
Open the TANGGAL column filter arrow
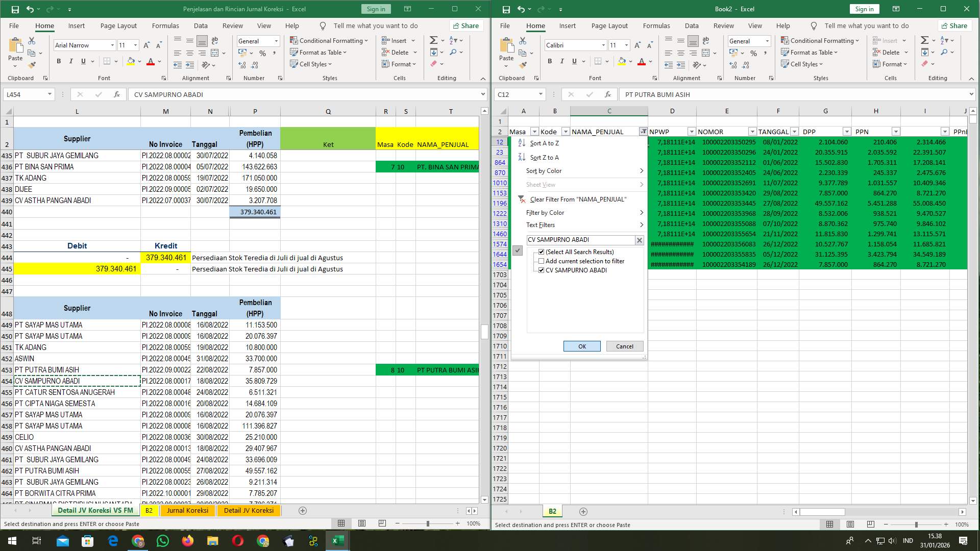click(793, 131)
